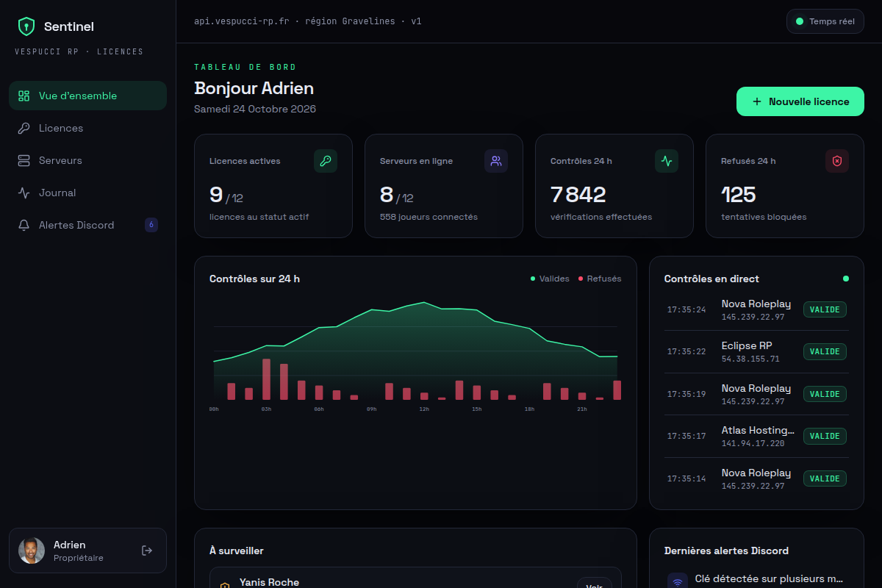
Task: Click the VALIDE badge on the 17:35:24 row
Action: (825, 309)
